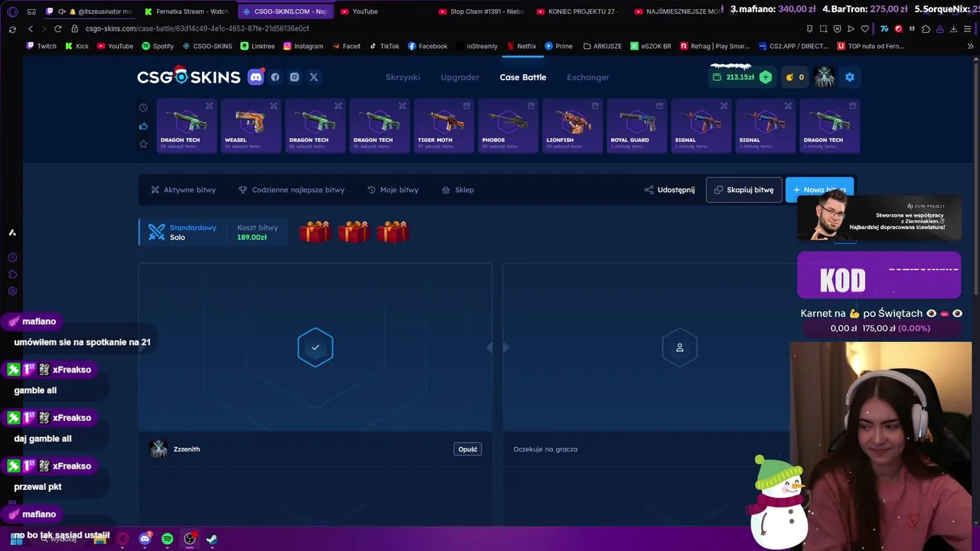Screen dimensions: 980x551
Task: Select Case Battle in site navigation
Action: coord(523,77)
